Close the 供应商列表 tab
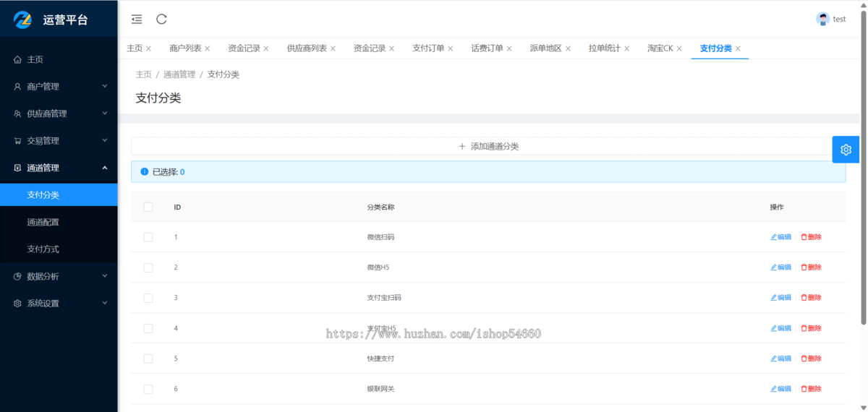This screenshot has height=412, width=868. click(332, 48)
